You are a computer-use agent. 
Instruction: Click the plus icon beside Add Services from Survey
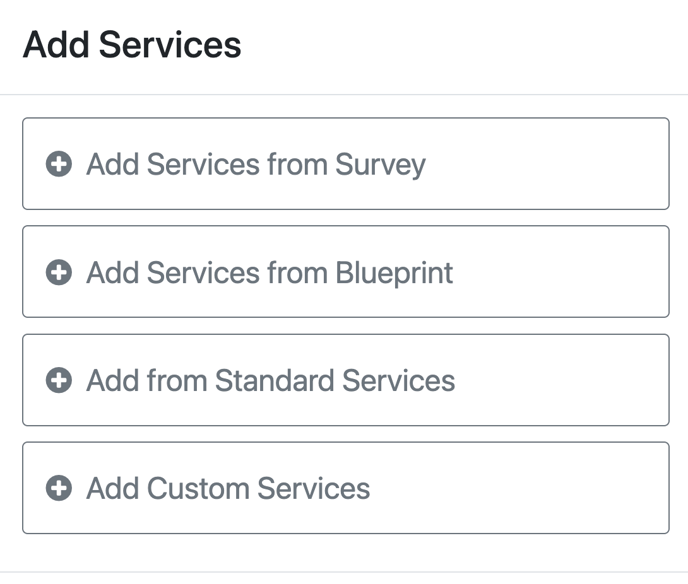(x=59, y=164)
